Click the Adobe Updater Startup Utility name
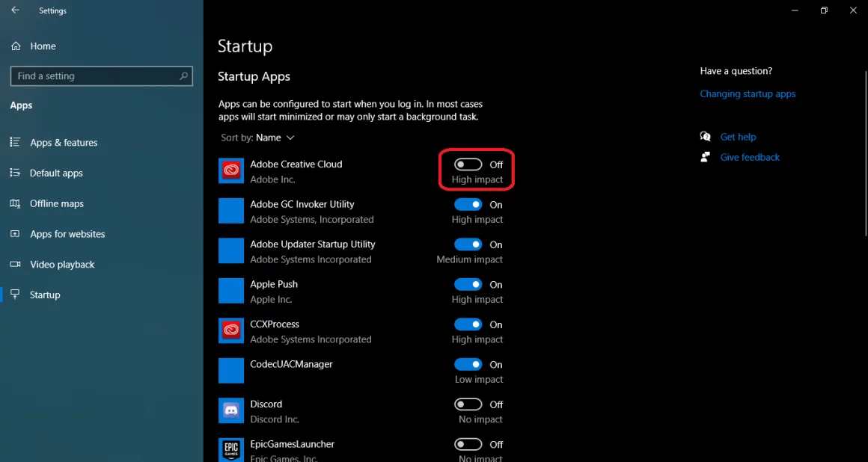Viewport: 868px width, 462px height. tap(313, 244)
